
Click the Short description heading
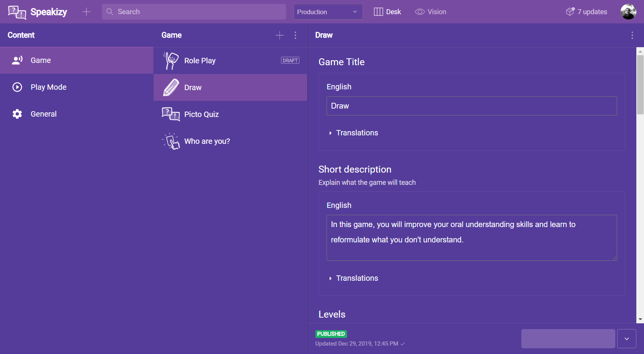(355, 170)
